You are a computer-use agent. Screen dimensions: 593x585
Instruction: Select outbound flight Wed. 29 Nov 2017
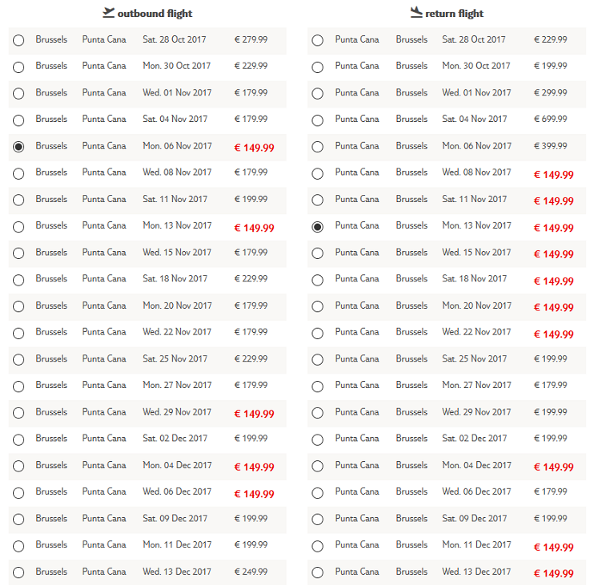point(19,413)
